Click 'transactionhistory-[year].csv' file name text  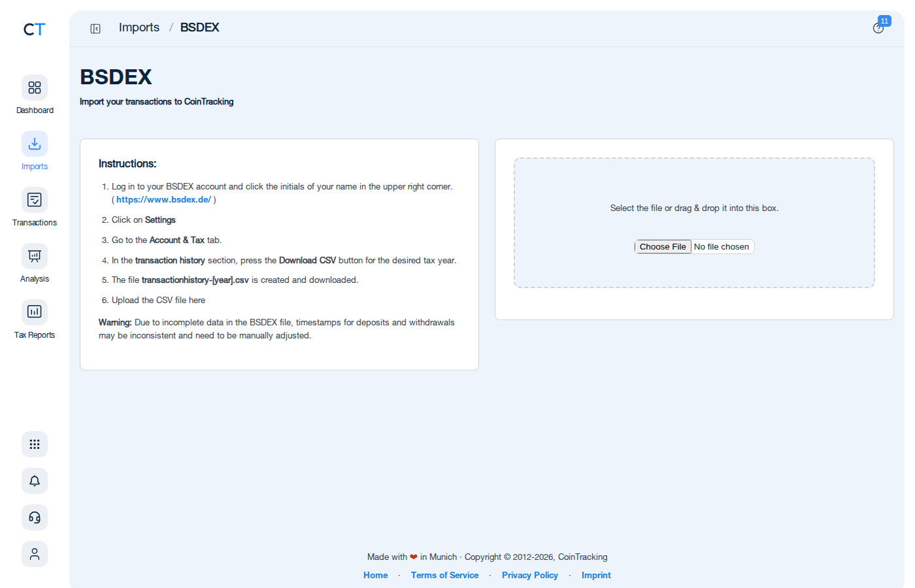tap(195, 280)
